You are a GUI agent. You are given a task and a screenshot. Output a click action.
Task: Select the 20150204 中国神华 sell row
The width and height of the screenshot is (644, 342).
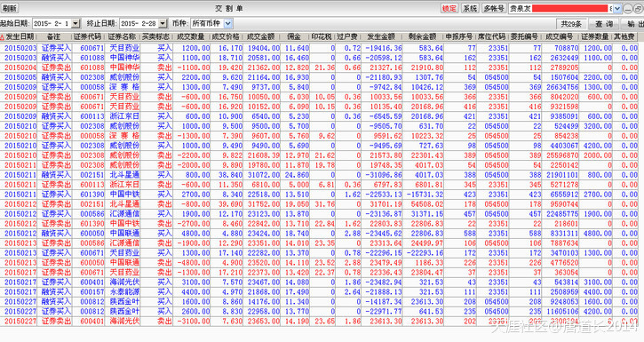319,68
